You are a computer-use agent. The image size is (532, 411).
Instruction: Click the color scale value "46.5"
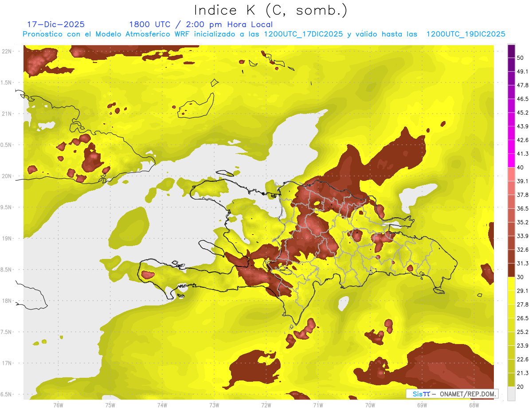tap(523, 99)
